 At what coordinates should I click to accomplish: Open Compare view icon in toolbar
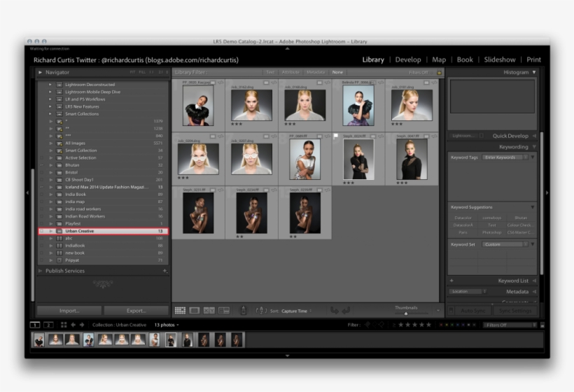(209, 310)
